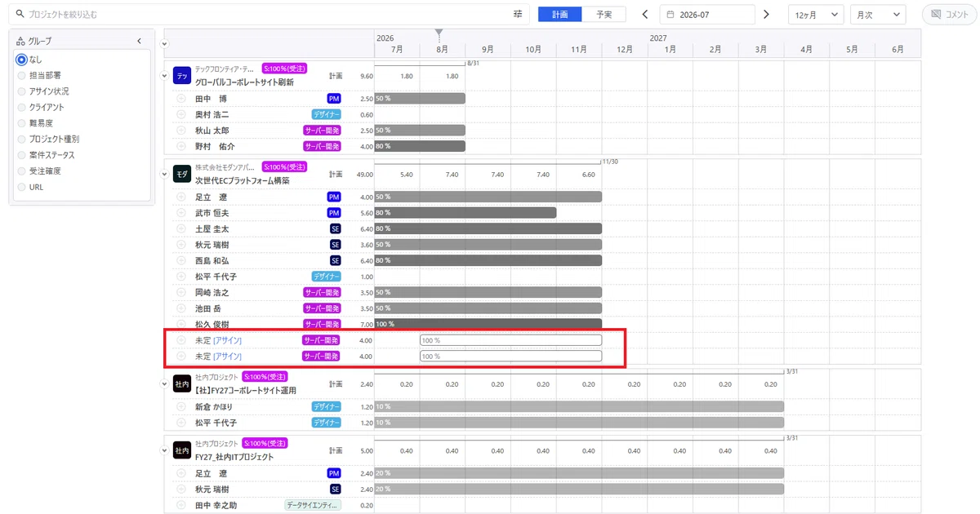Viewport: 980px width, 514px height.
Task: Open the 12ヶ月 period dropdown
Action: coord(816,15)
